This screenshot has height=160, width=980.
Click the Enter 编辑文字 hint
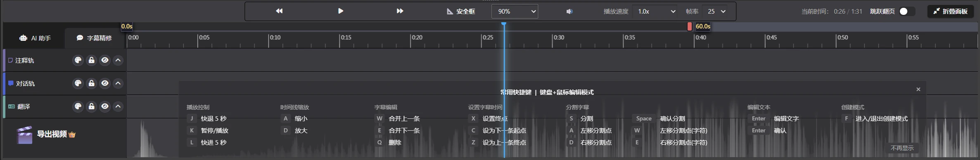(x=774, y=119)
